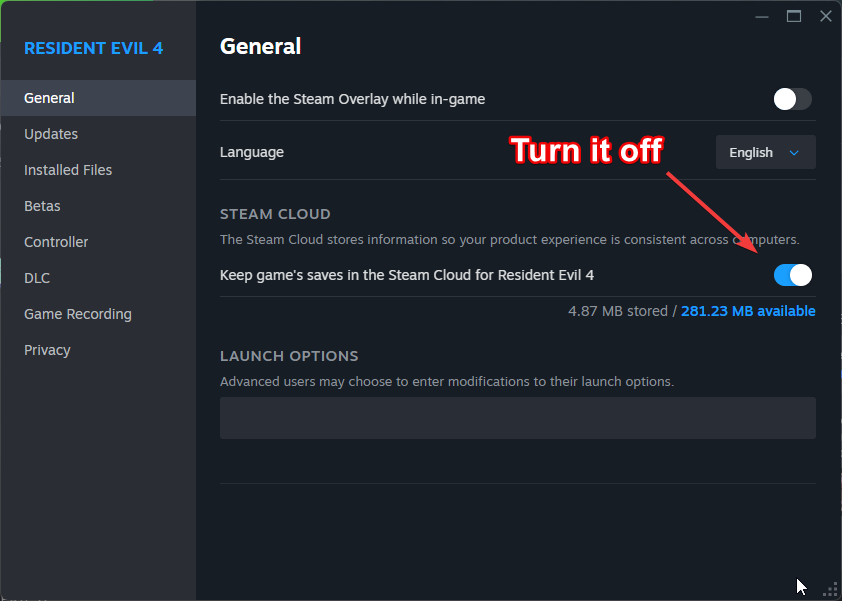Screen dimensions: 842x601
Task: Click the RESIDENT EVIL 4 title
Action: coord(93,48)
